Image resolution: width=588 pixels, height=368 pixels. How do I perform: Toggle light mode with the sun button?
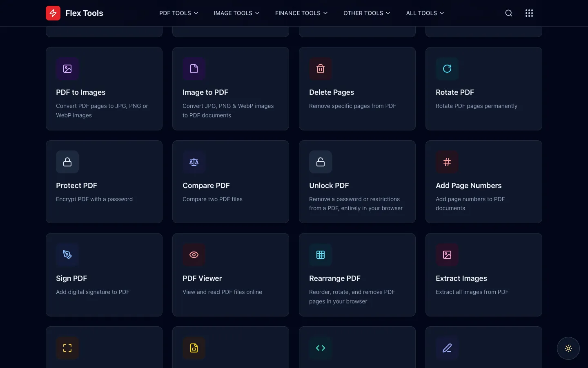[x=568, y=348]
